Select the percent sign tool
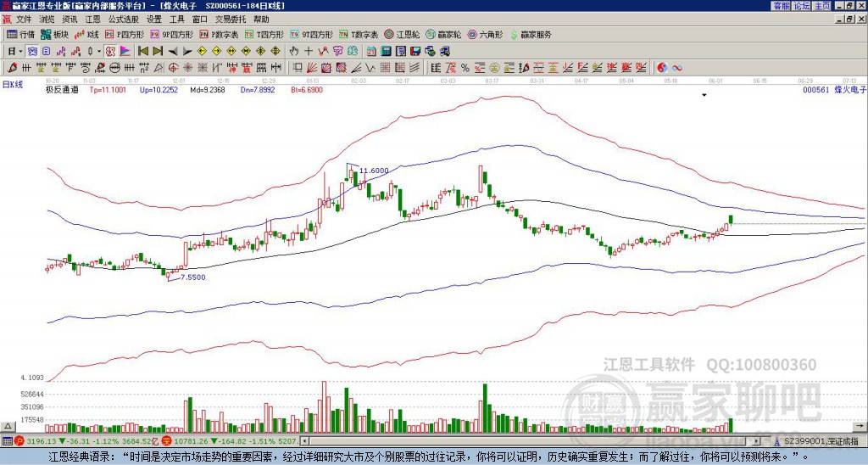Image resolution: width=868 pixels, height=465 pixels. coord(465,68)
